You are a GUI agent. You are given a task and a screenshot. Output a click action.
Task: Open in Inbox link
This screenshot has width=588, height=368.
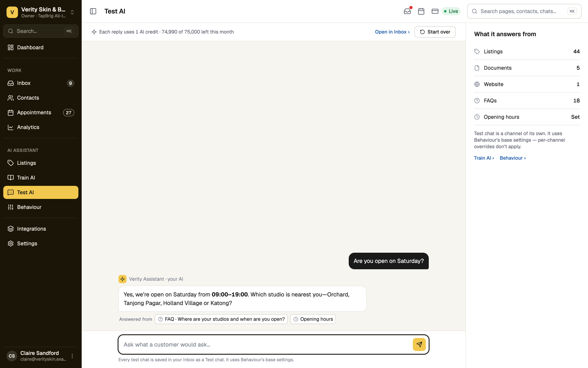pyautogui.click(x=392, y=32)
